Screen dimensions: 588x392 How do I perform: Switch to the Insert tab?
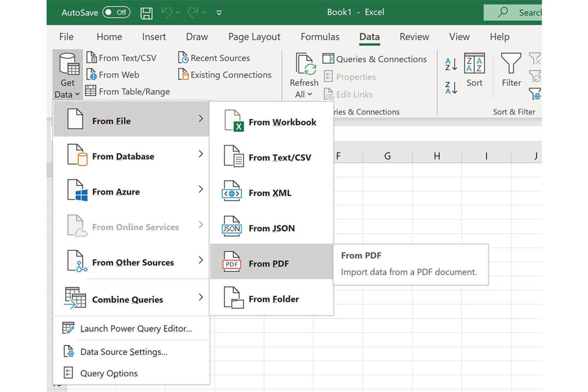click(154, 37)
